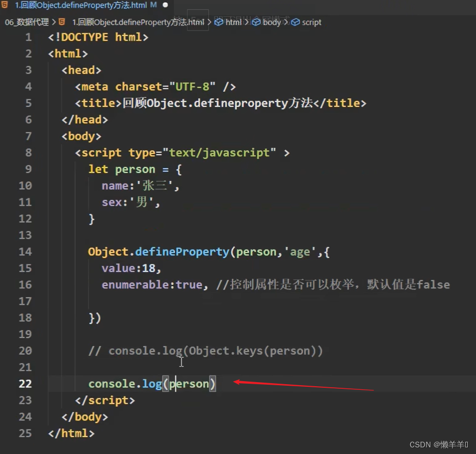Click the "text/javascript" type string

tap(219, 153)
